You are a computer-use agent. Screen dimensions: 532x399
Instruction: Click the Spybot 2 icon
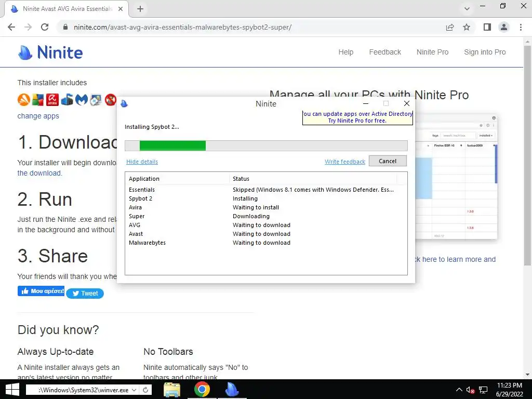(x=96, y=100)
